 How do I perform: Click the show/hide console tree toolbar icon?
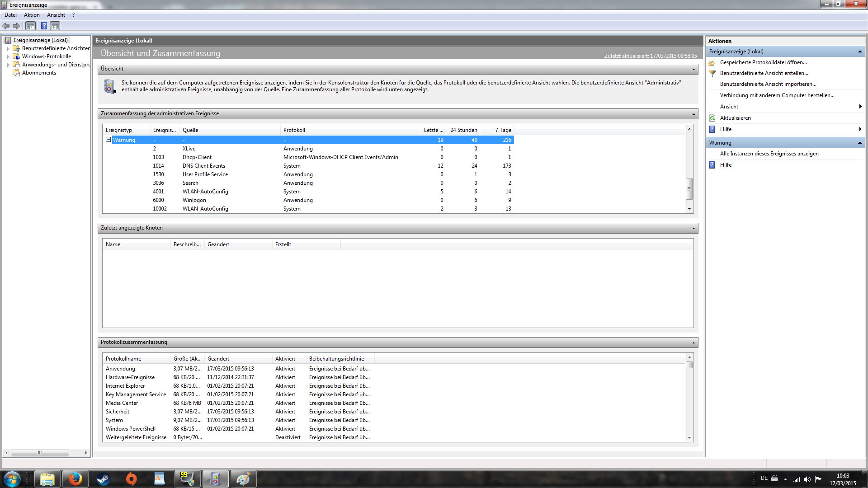click(x=30, y=26)
